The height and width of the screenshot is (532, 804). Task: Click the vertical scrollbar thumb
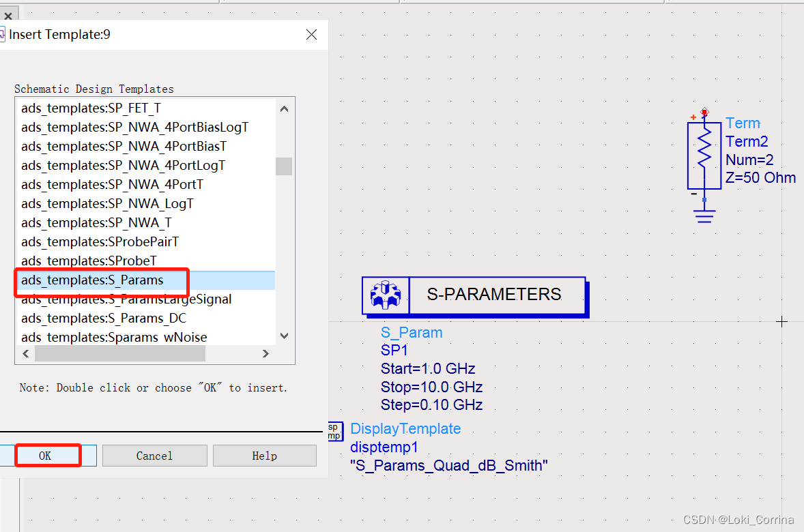point(284,166)
